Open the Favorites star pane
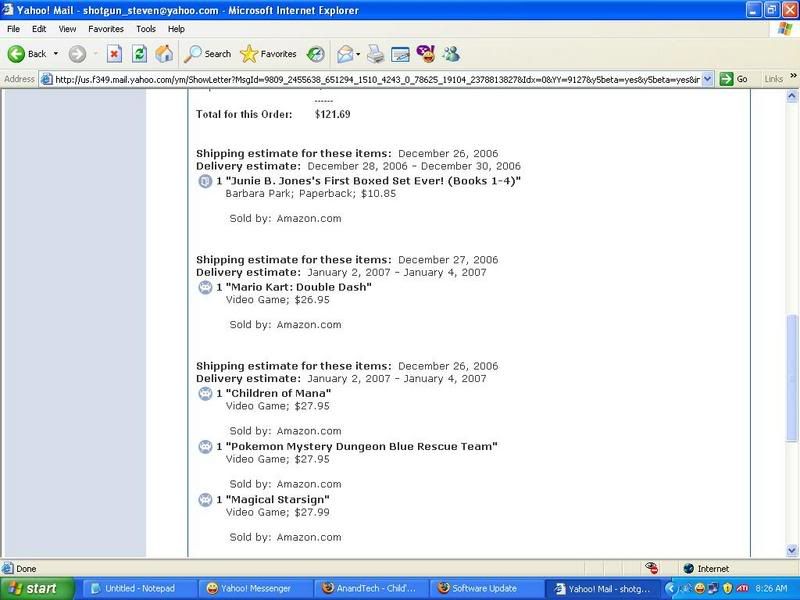Viewport: 800px width, 600px height. click(x=268, y=54)
